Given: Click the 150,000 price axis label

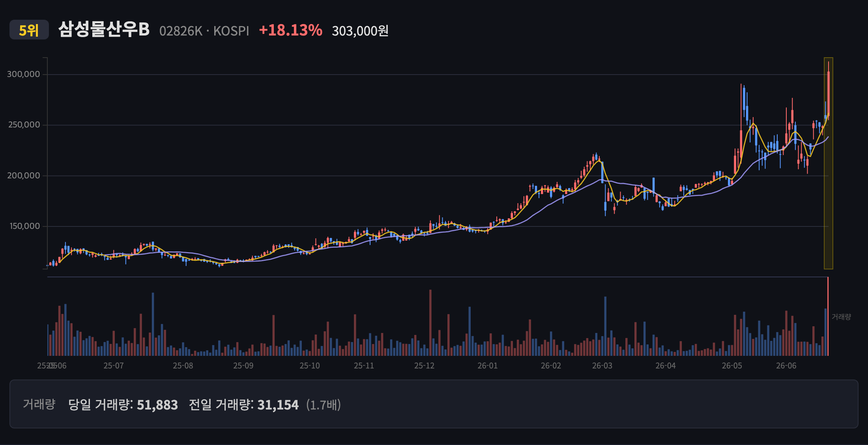Looking at the screenshot, I should point(25,226).
